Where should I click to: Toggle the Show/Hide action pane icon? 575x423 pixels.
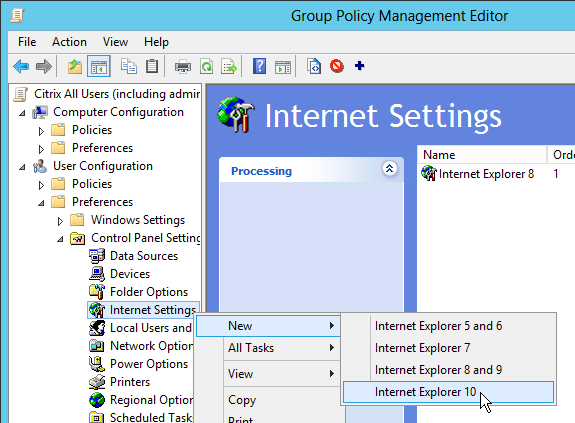[283, 67]
